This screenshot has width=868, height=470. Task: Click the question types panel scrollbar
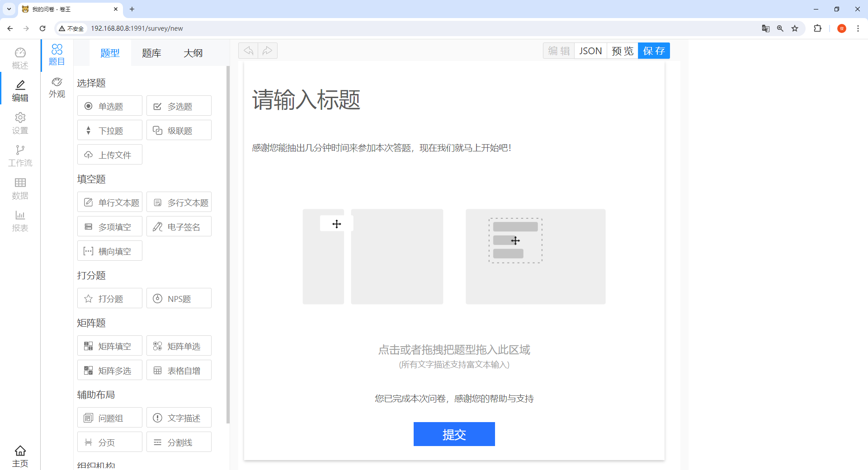point(228,244)
